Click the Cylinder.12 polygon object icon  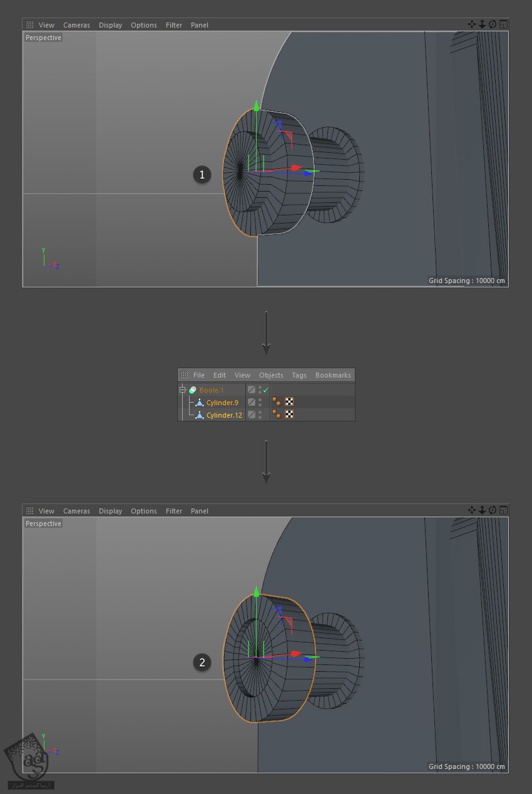[x=200, y=415]
